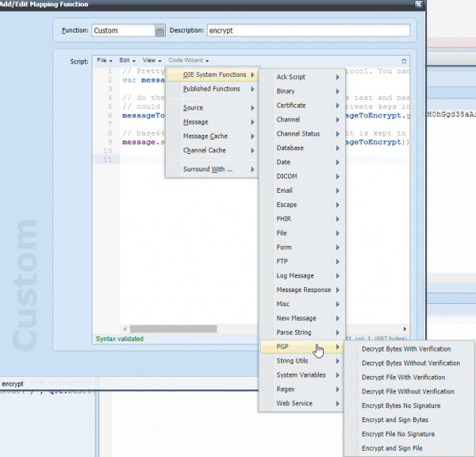The image size is (476, 457).
Task: Choose Decrypt Bytes With Verification
Action: (x=409, y=349)
